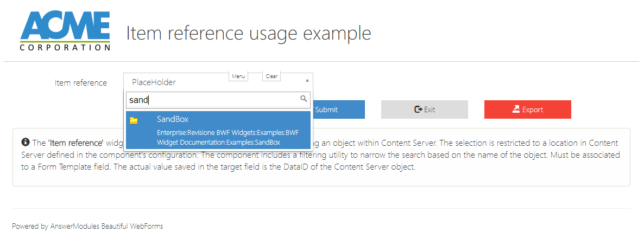Click the info circle icon in description
The width and height of the screenshot is (644, 239).
pyautogui.click(x=25, y=143)
